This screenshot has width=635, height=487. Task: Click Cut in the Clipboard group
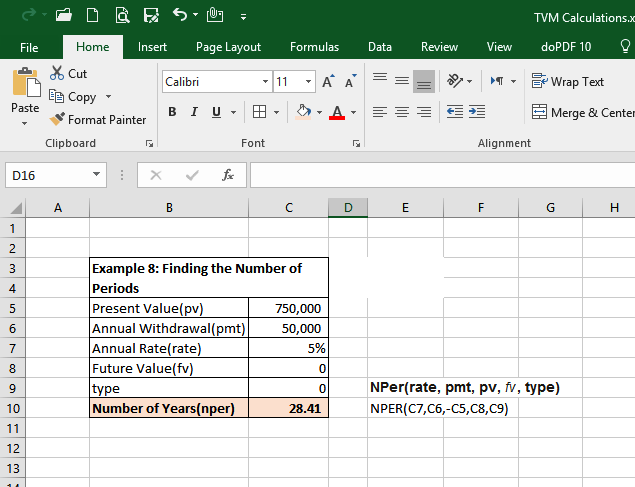pos(68,73)
